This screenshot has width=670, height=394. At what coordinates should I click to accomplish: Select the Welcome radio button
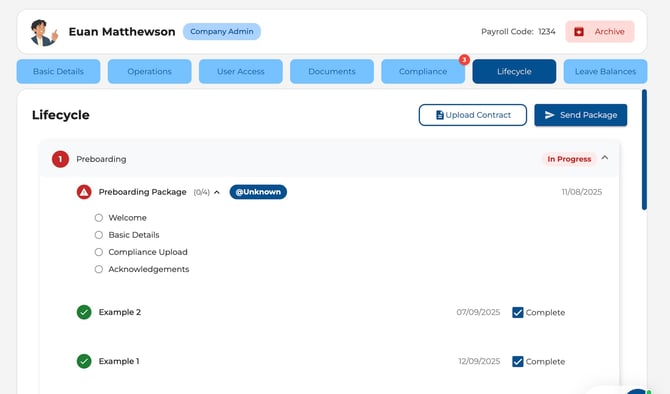click(x=99, y=218)
